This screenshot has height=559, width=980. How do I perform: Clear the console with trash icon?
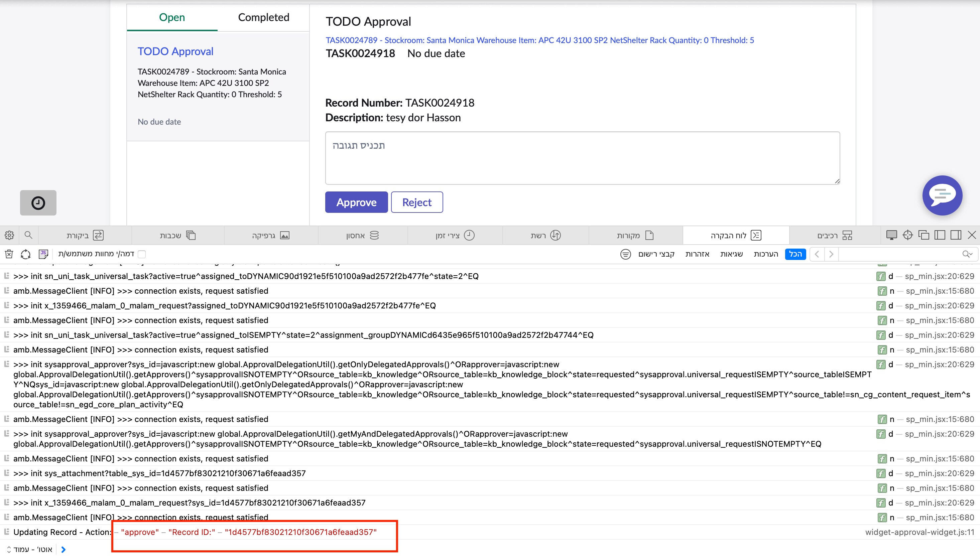[9, 254]
